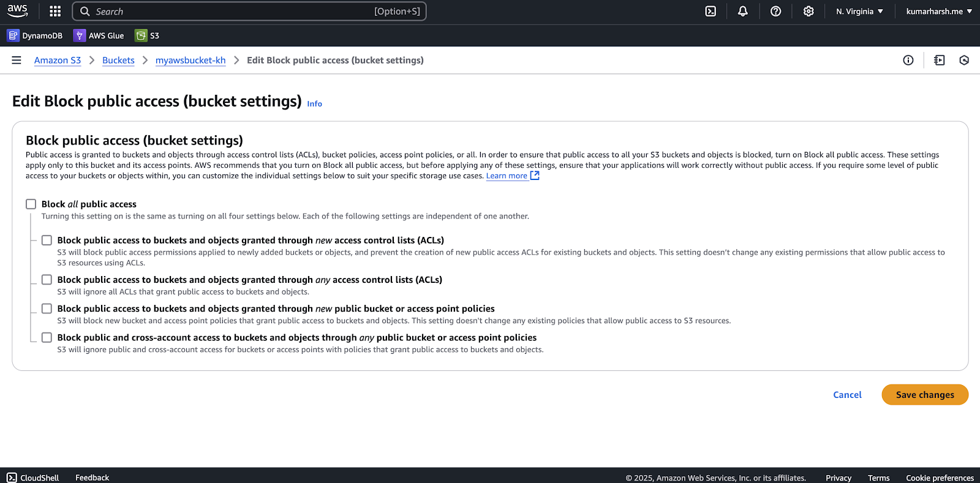Check Block all public access
This screenshot has height=483, width=980.
[x=31, y=204]
